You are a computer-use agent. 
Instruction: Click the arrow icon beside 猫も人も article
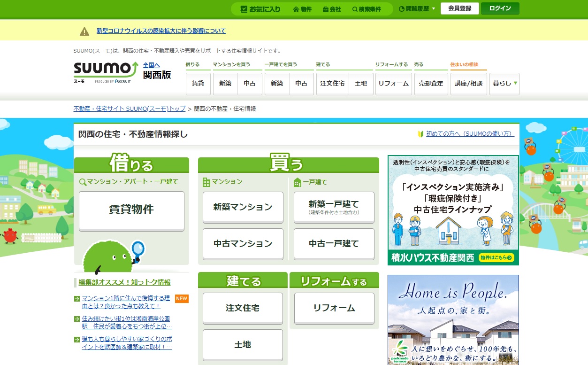click(x=77, y=339)
